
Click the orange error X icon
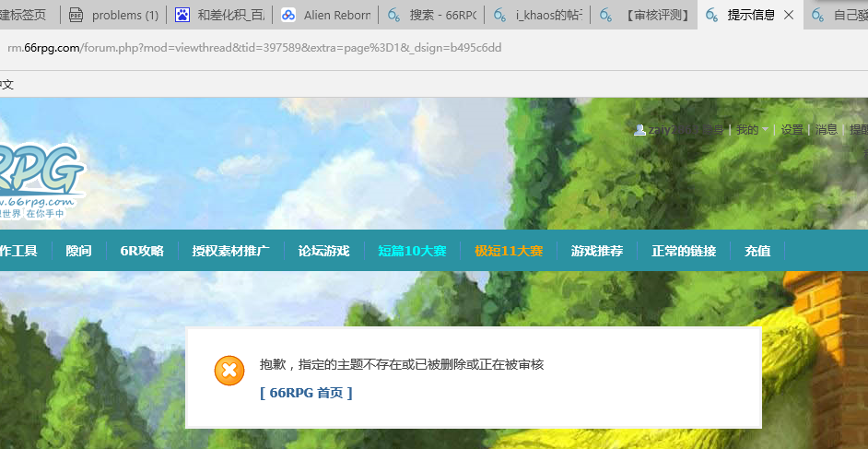pyautogui.click(x=229, y=371)
